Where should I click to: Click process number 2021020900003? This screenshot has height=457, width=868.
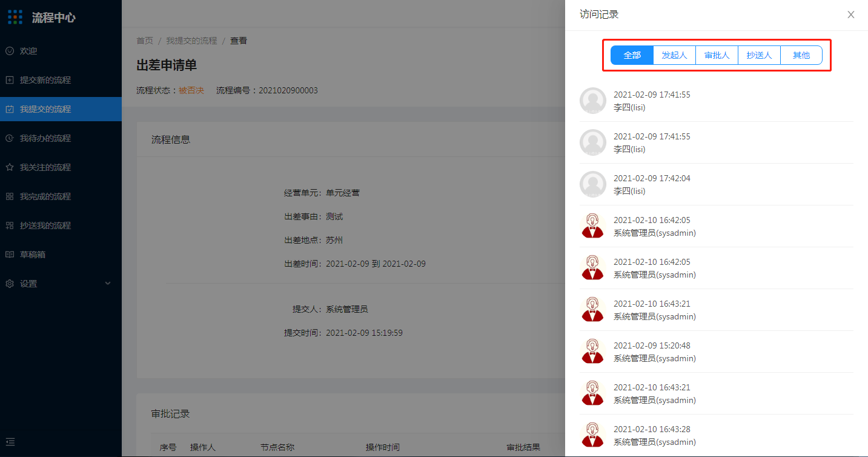[288, 90]
